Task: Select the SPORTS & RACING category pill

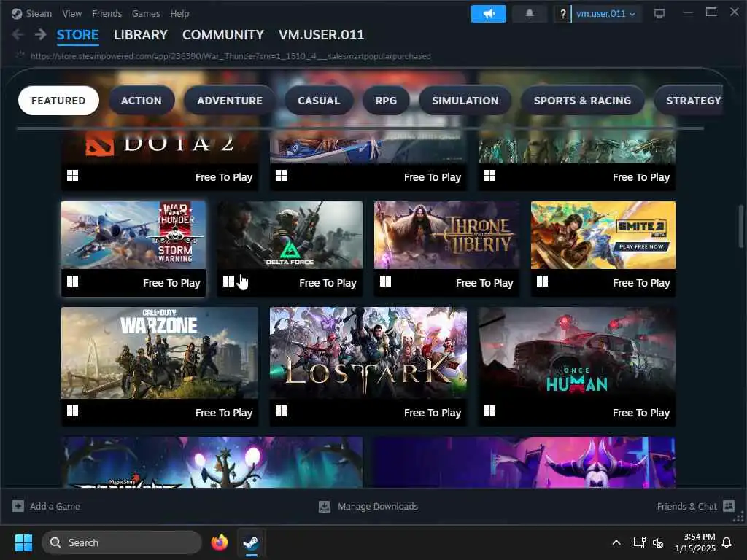Action: click(x=582, y=101)
